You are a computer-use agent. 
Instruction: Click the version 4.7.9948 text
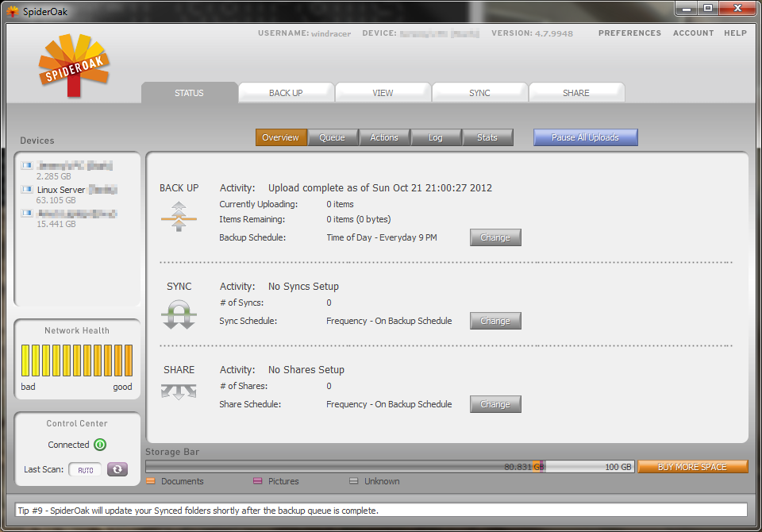click(x=554, y=33)
